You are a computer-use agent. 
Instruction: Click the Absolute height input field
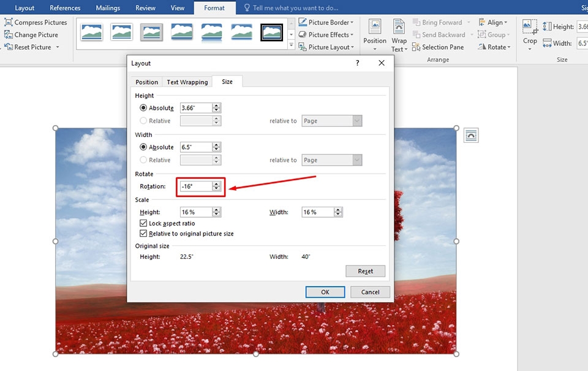(196, 108)
